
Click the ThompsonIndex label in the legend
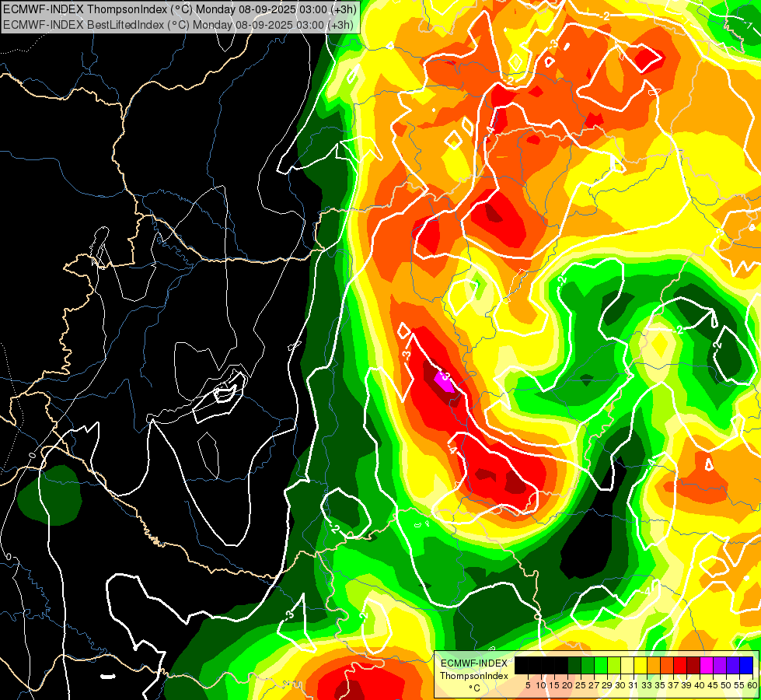[x=474, y=676]
